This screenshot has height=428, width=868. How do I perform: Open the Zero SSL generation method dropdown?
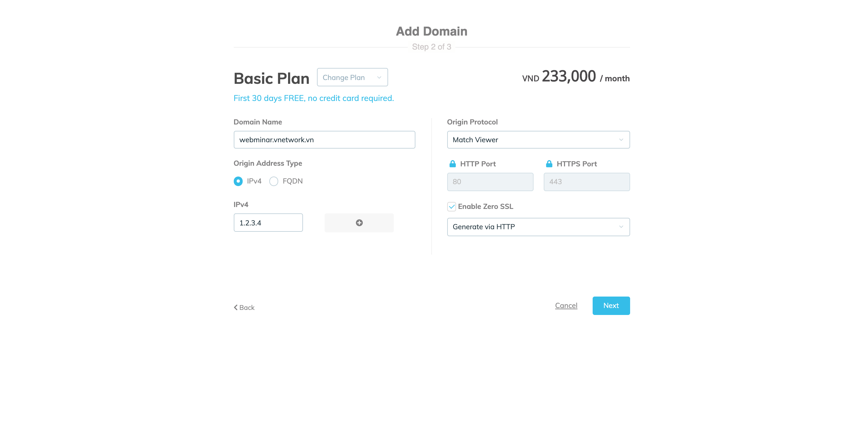point(538,227)
